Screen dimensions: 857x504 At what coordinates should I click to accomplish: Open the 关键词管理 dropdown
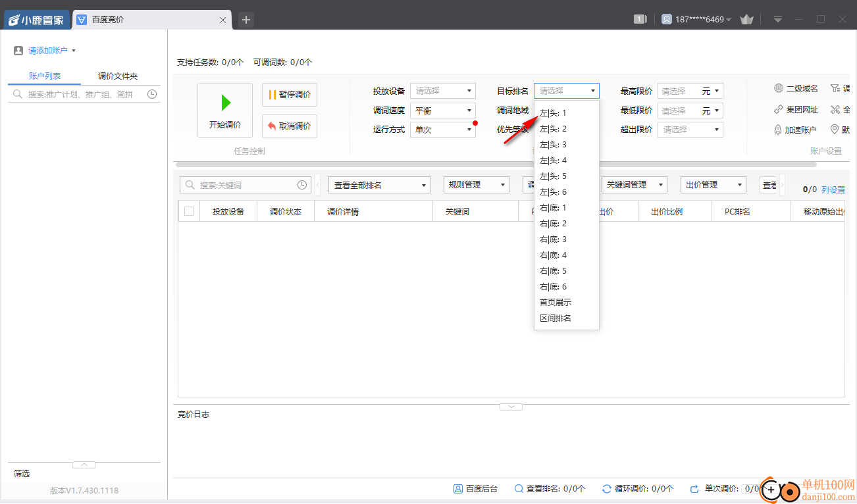click(635, 185)
